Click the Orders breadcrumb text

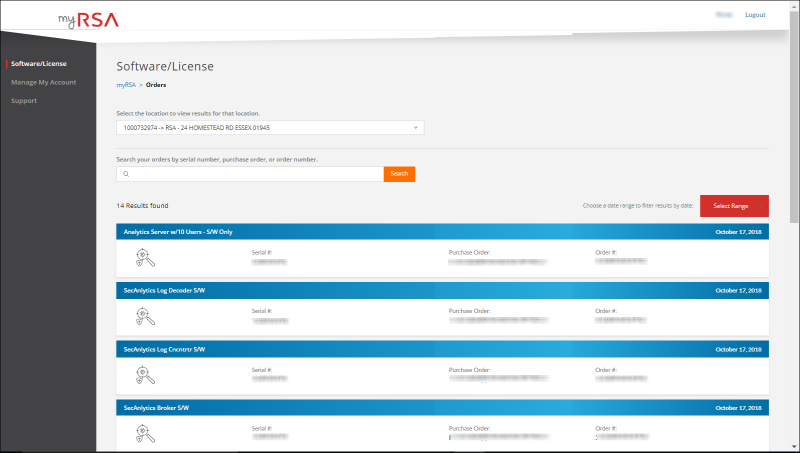point(156,85)
